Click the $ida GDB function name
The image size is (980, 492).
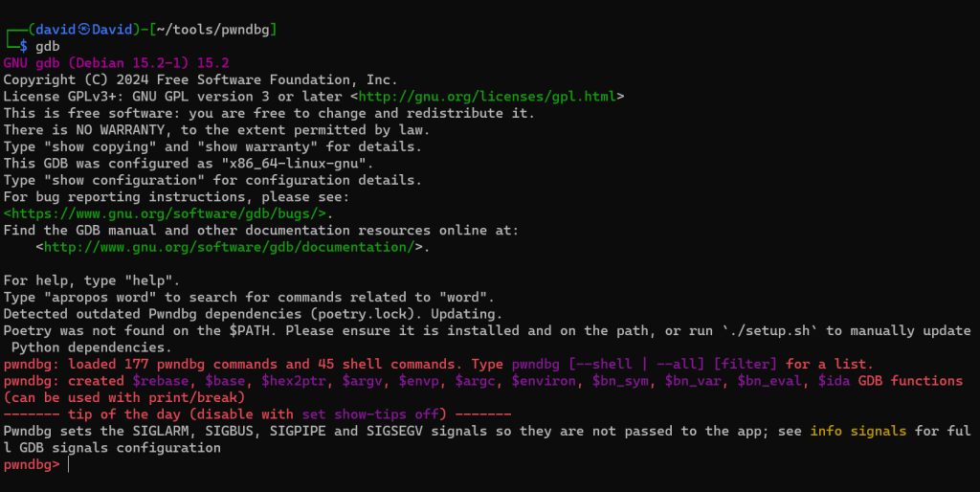click(837, 381)
